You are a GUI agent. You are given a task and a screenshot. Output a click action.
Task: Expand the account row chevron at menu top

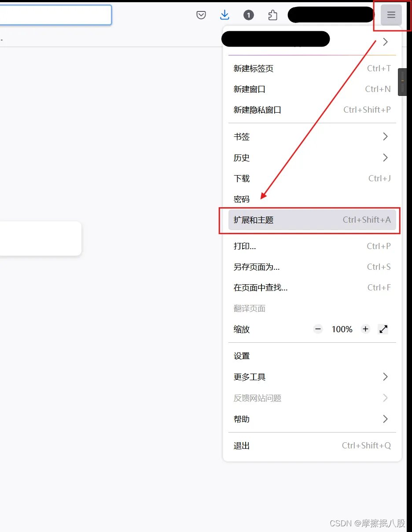[385, 41]
